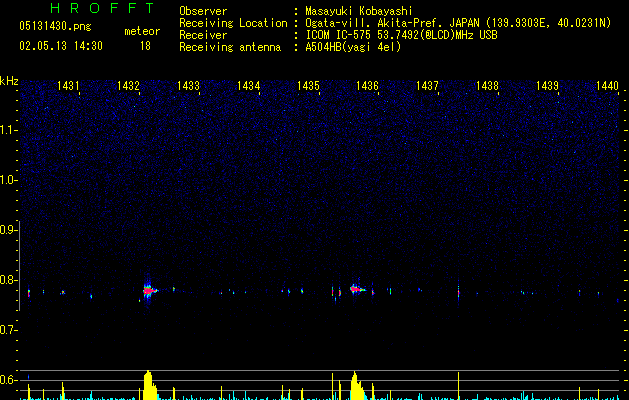Click the meteor count value 18

pos(145,46)
